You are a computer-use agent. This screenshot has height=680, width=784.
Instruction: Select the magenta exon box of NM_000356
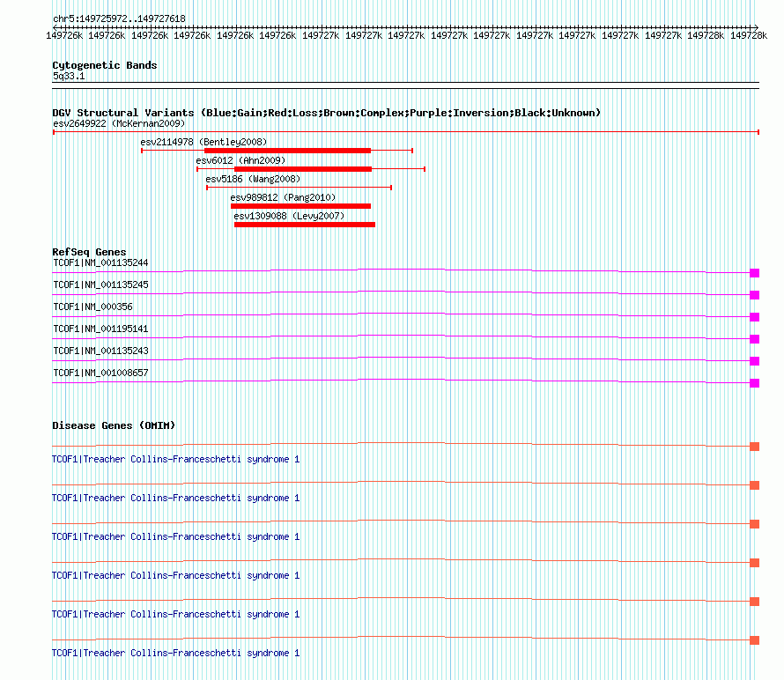pyautogui.click(x=755, y=317)
